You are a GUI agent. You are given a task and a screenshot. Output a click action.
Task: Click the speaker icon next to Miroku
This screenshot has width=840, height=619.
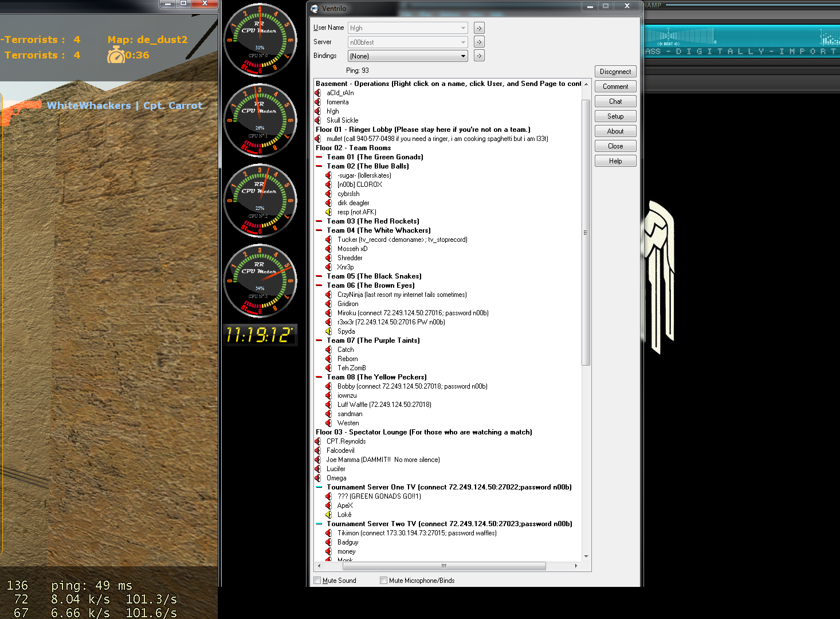pyautogui.click(x=329, y=313)
